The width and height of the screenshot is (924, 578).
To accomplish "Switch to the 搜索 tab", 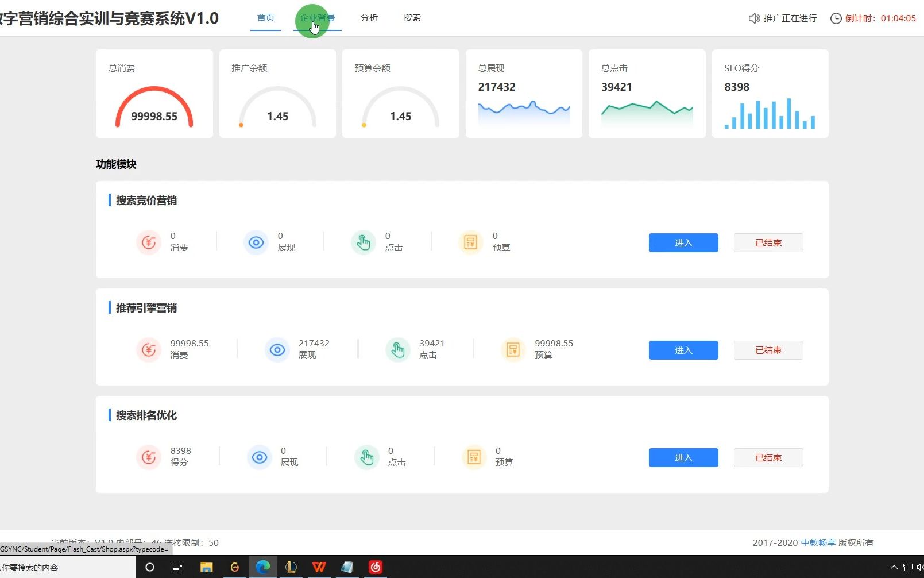I will click(412, 18).
